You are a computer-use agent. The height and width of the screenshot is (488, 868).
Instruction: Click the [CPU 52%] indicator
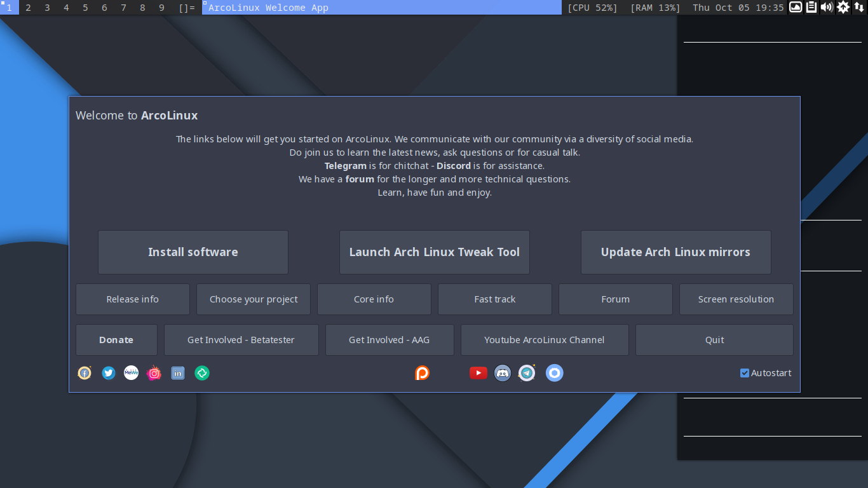592,8
